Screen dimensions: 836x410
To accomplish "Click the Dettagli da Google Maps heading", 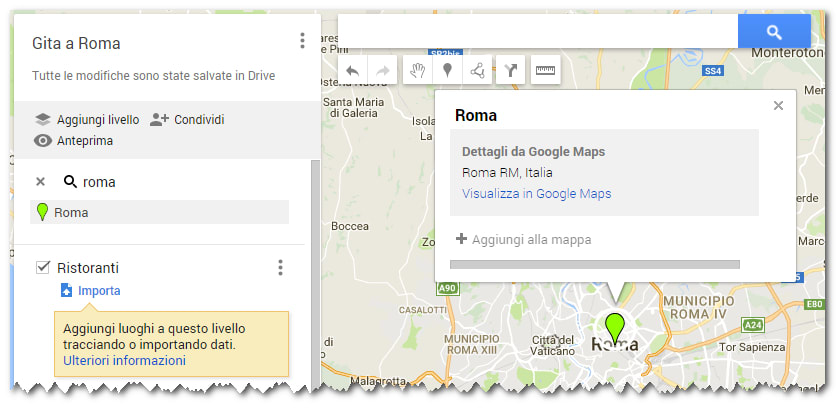I will tap(533, 151).
